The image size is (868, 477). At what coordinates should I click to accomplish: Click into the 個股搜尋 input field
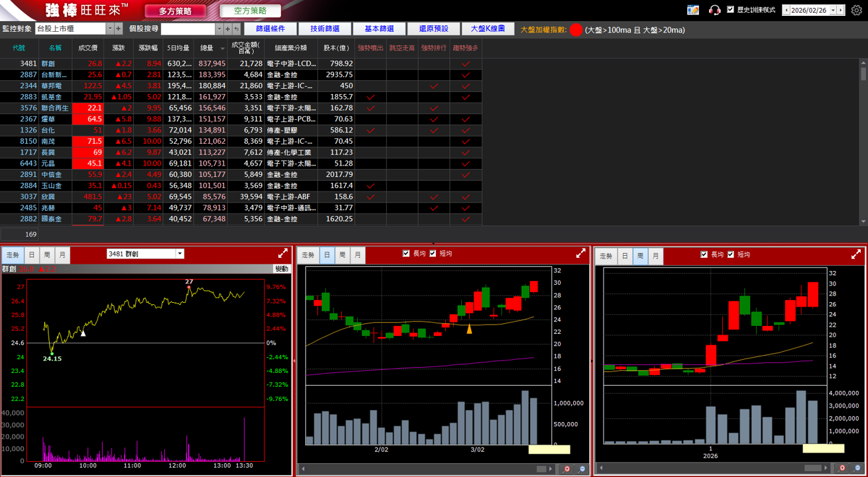(188, 29)
